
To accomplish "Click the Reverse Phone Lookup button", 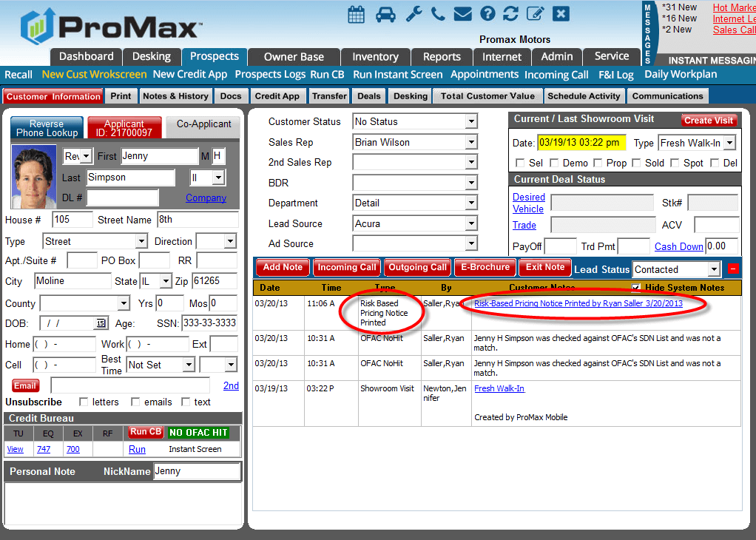I will tap(47, 128).
